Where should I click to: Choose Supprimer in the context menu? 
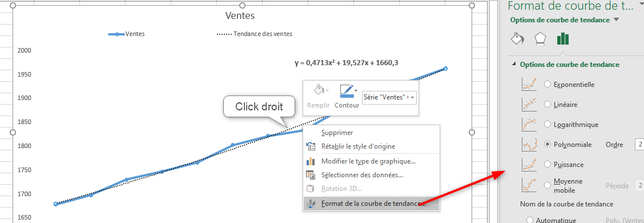[371, 133]
